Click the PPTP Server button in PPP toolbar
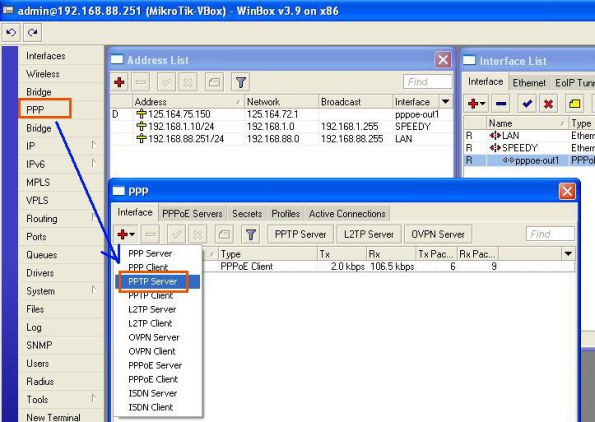The width and height of the screenshot is (595, 422). pyautogui.click(x=301, y=234)
